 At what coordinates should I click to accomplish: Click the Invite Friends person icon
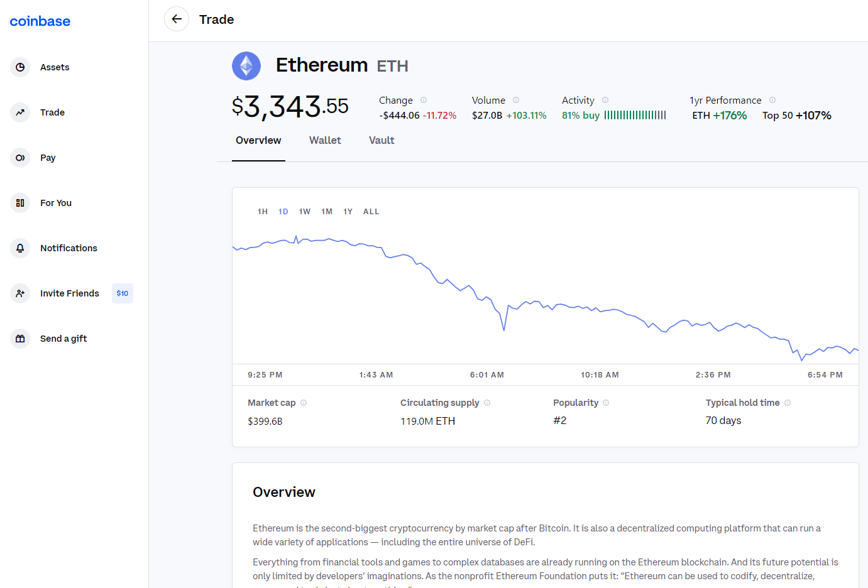click(20, 293)
